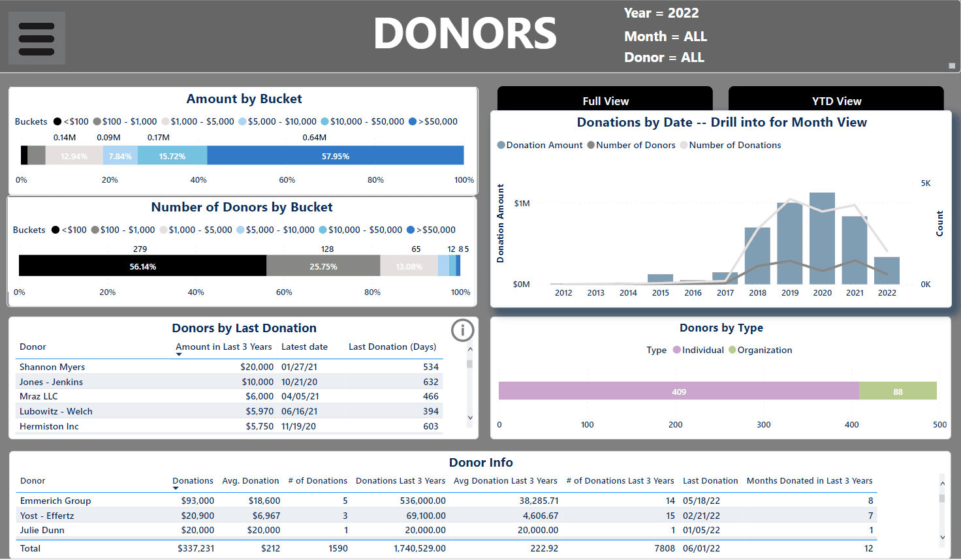Select Emmerich Group in Donor Info
This screenshot has width=961, height=560.
(55, 501)
